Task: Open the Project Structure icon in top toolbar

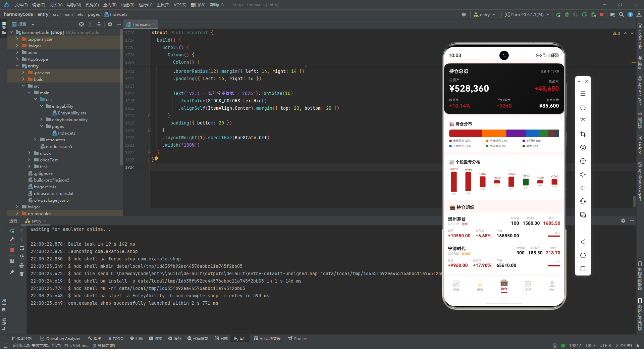Action: 613,15
